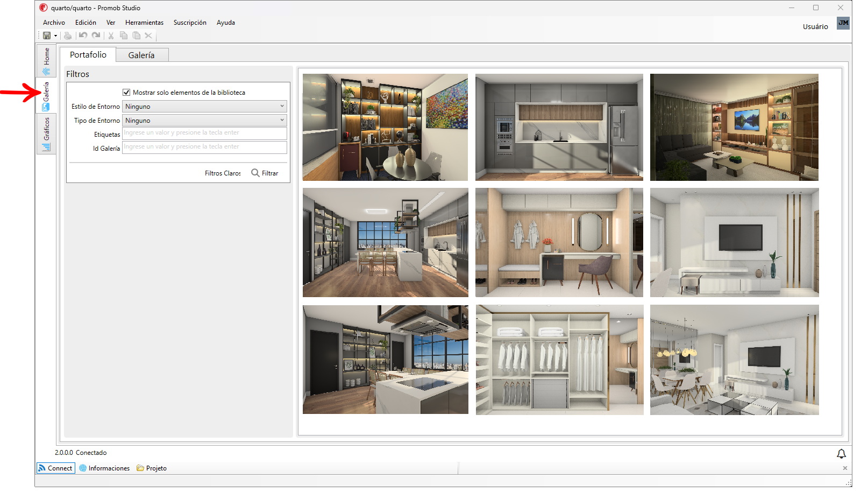Open the Home side tab

click(46, 61)
